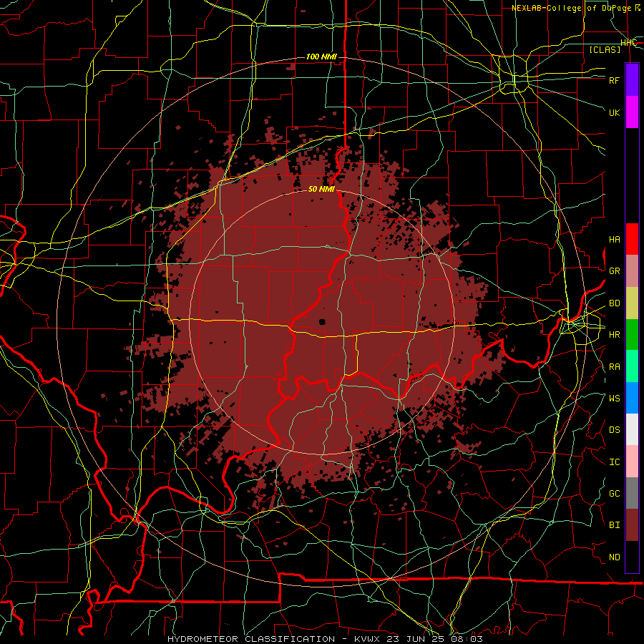
Task: Select the BD yellow legend swatch
Action: pos(632,303)
